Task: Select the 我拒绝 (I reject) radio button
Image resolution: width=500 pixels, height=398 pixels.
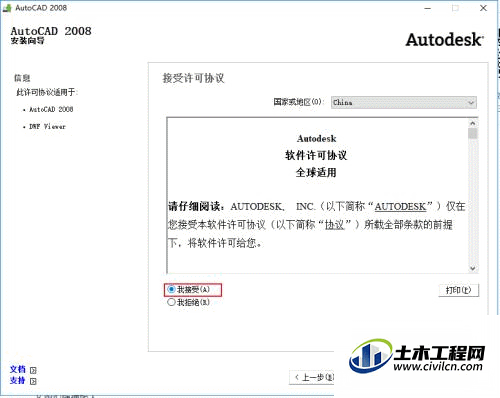Action: (171, 302)
